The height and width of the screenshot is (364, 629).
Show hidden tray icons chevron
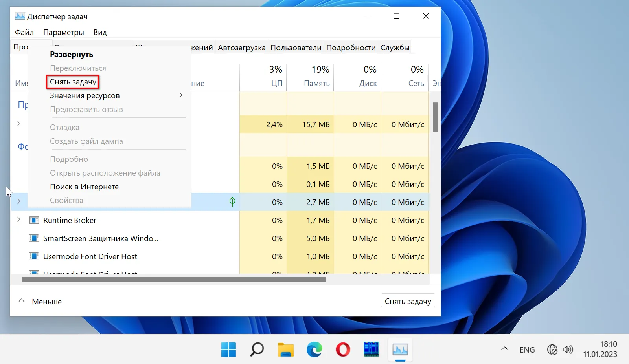[x=505, y=349]
